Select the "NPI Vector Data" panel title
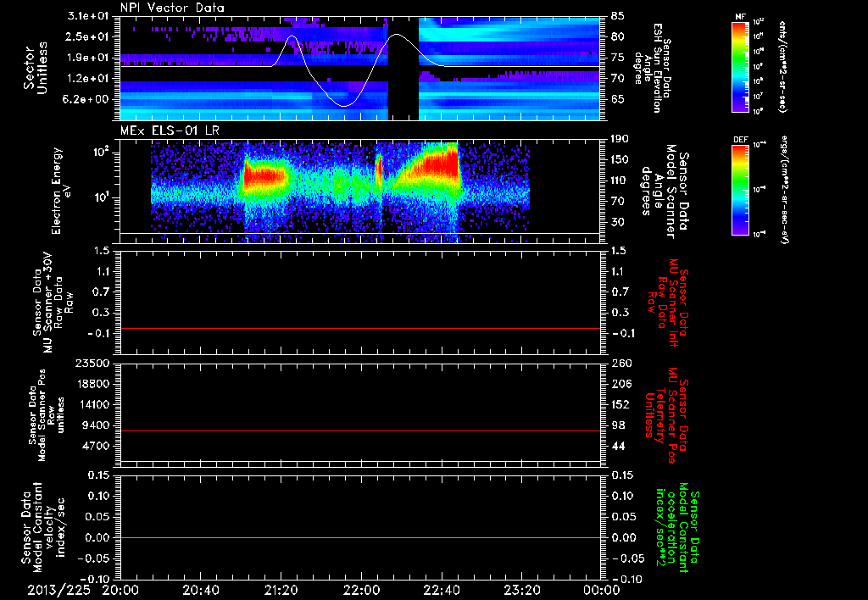This screenshot has height=600, width=868. (x=172, y=8)
